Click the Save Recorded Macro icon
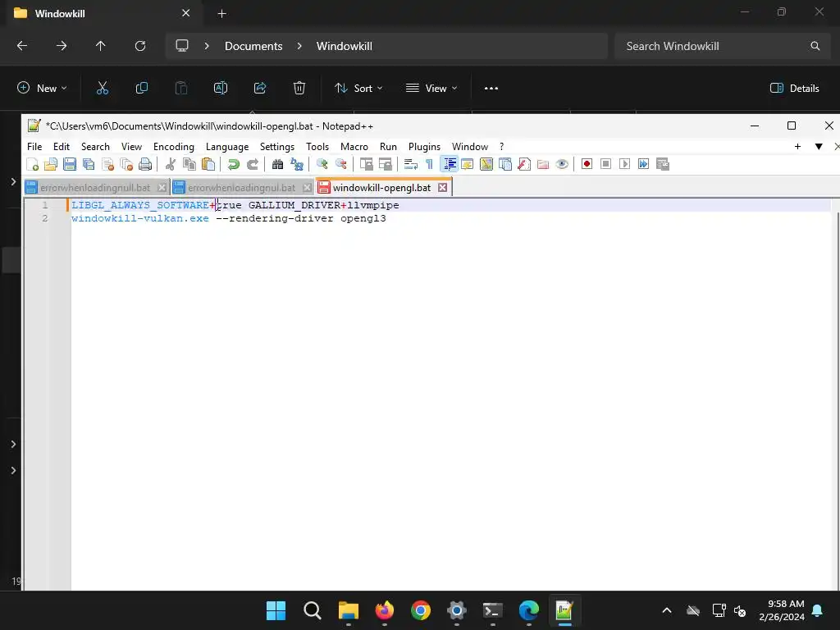The height and width of the screenshot is (630, 840). [x=663, y=164]
